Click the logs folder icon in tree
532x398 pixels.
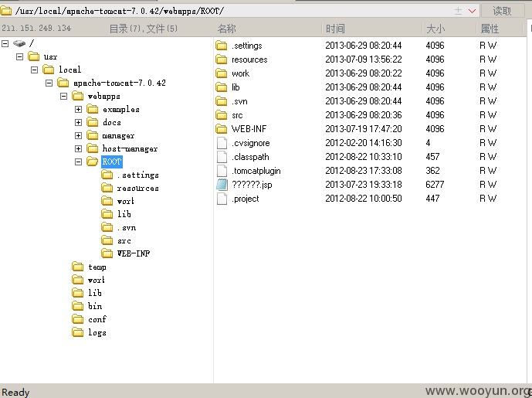pyautogui.click(x=78, y=332)
